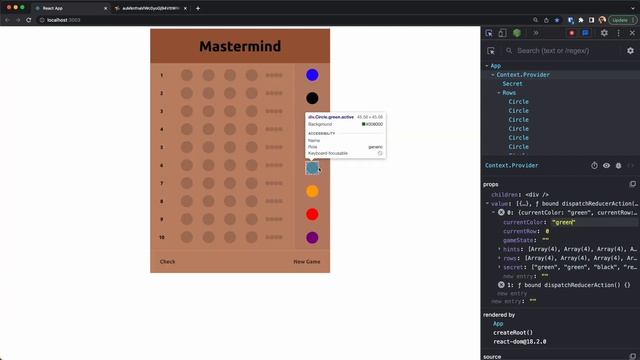Fill the last peg in row 10
Screen dimensions: 640x360
251,237
